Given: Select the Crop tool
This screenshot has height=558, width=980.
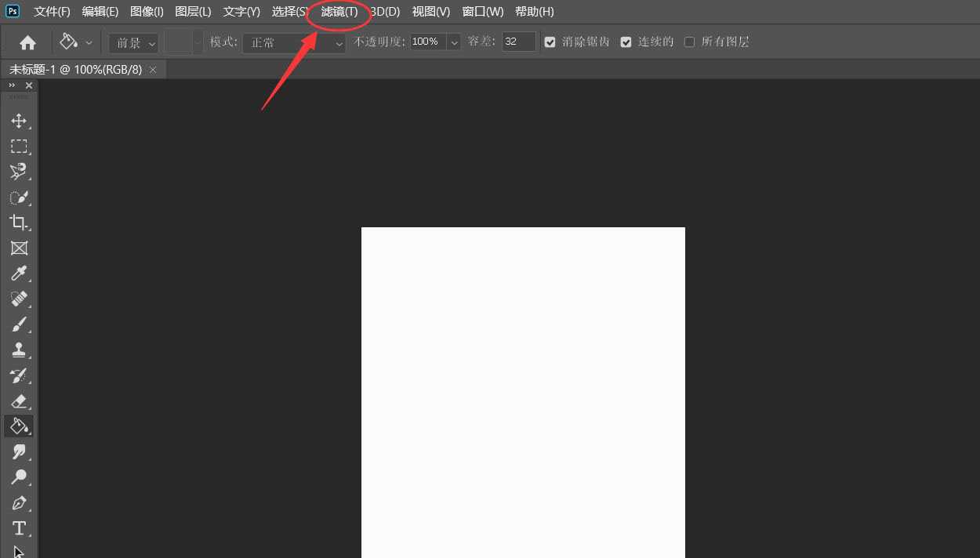Looking at the screenshot, I should point(19,223).
